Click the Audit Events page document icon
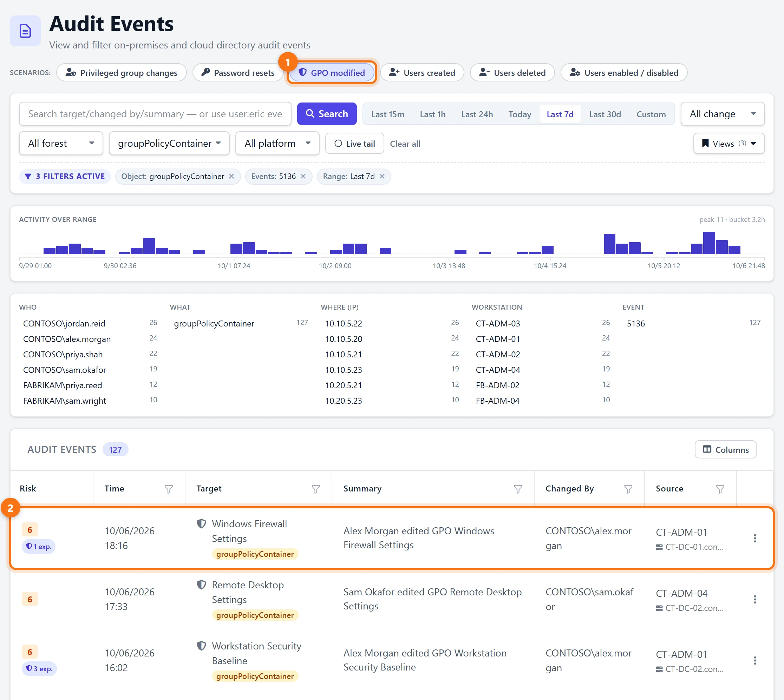The image size is (784, 700). [25, 31]
